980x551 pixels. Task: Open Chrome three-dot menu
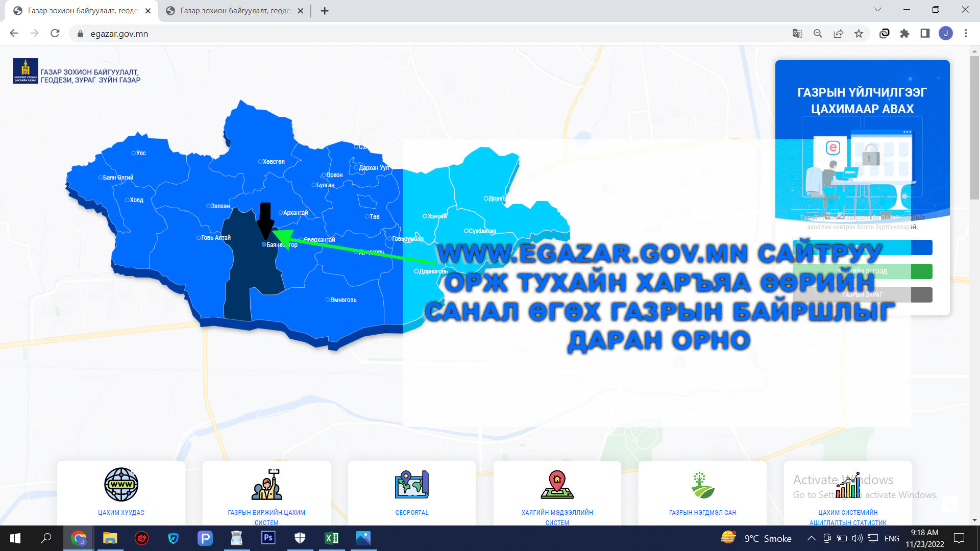pos(966,34)
